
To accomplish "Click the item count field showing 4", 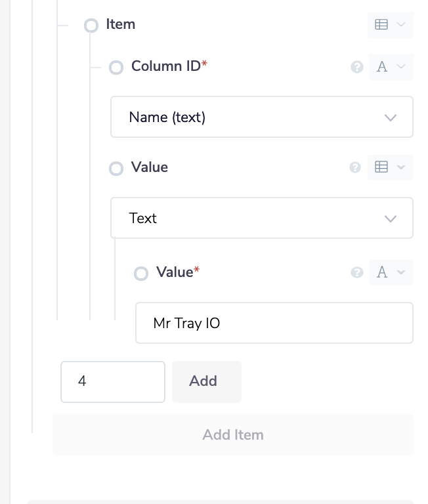I will 112,381.
